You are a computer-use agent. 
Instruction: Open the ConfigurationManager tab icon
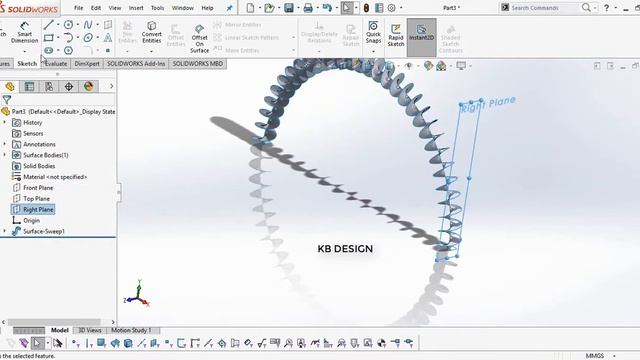49,86
